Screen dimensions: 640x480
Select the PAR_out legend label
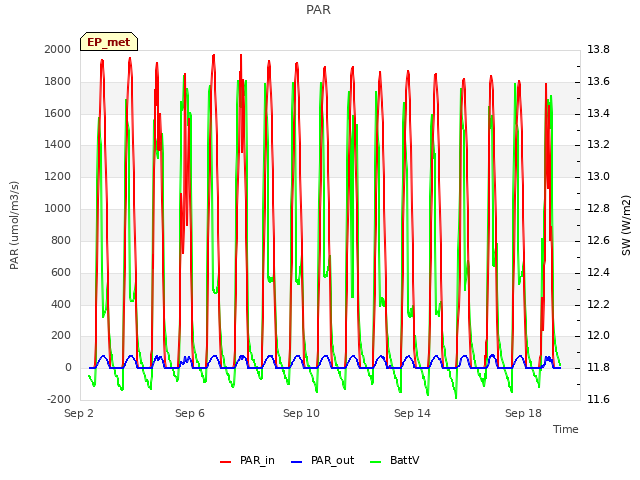coord(332,460)
